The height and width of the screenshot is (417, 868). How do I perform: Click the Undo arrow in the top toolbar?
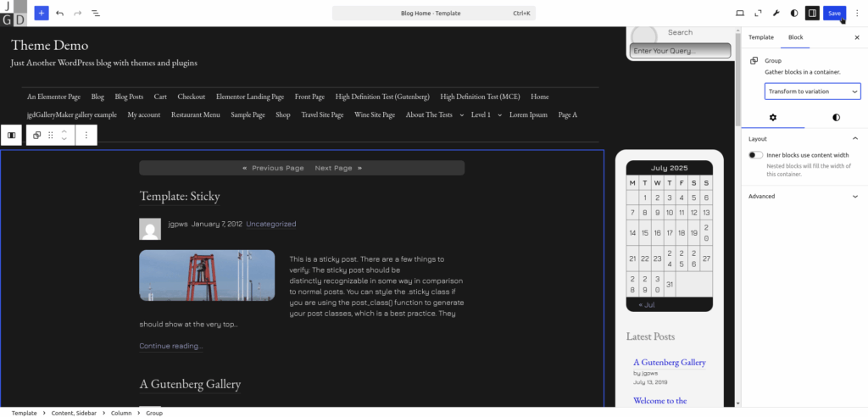[x=59, y=14]
